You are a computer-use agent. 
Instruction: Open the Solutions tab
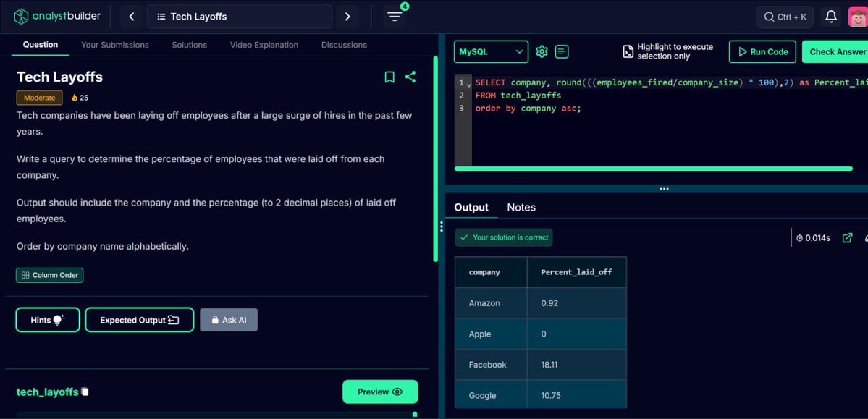click(x=190, y=46)
